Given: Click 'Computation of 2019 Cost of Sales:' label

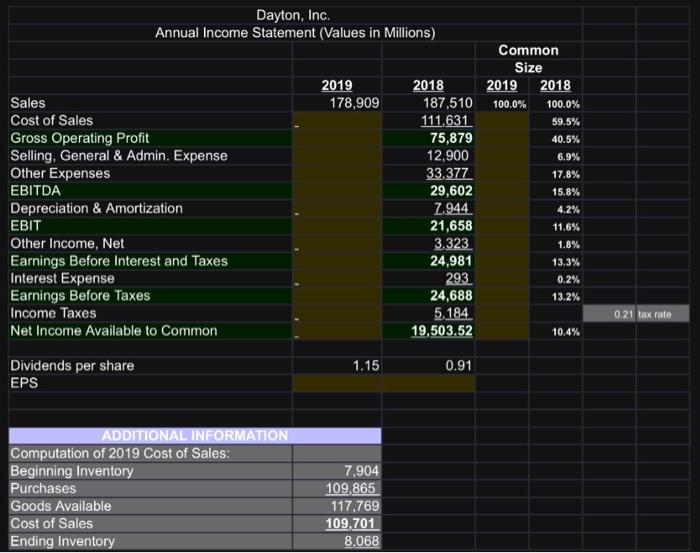Looking at the screenshot, I should (120, 453).
